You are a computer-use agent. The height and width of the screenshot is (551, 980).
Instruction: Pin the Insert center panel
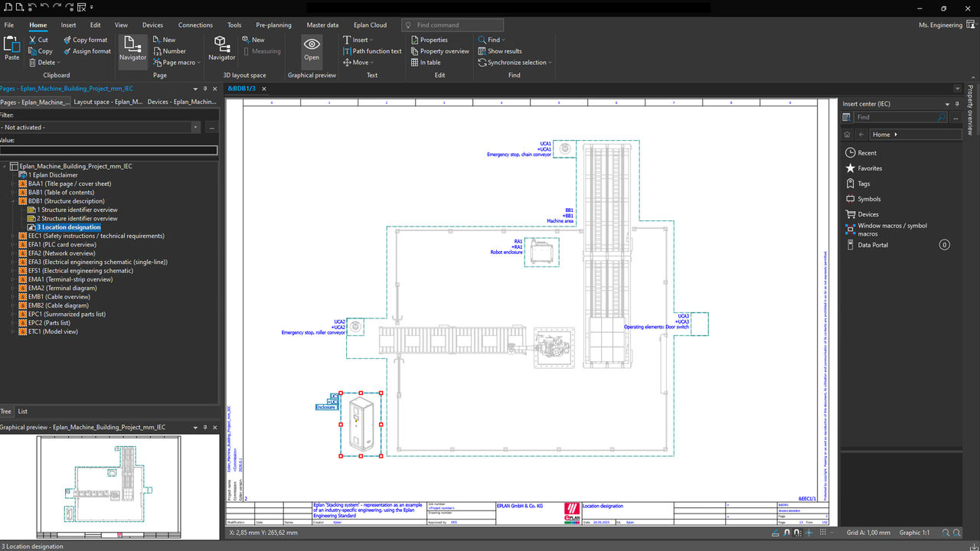[955, 103]
